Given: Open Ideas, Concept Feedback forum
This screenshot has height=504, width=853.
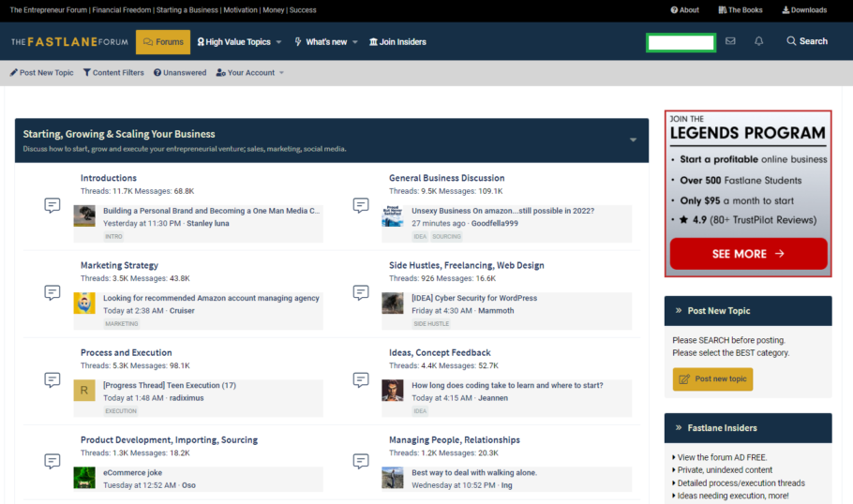Looking at the screenshot, I should click(440, 352).
